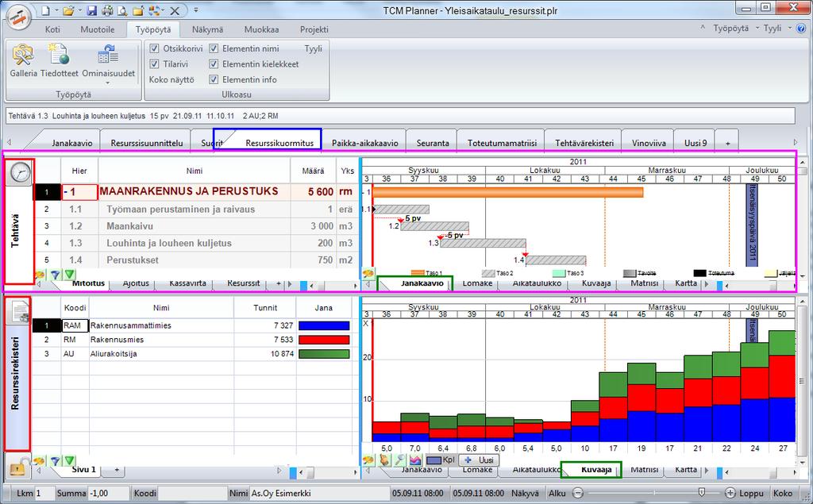Collapse the hierarchy row 1 MAANRAKENNUS
813x504 pixels.
click(x=66, y=192)
